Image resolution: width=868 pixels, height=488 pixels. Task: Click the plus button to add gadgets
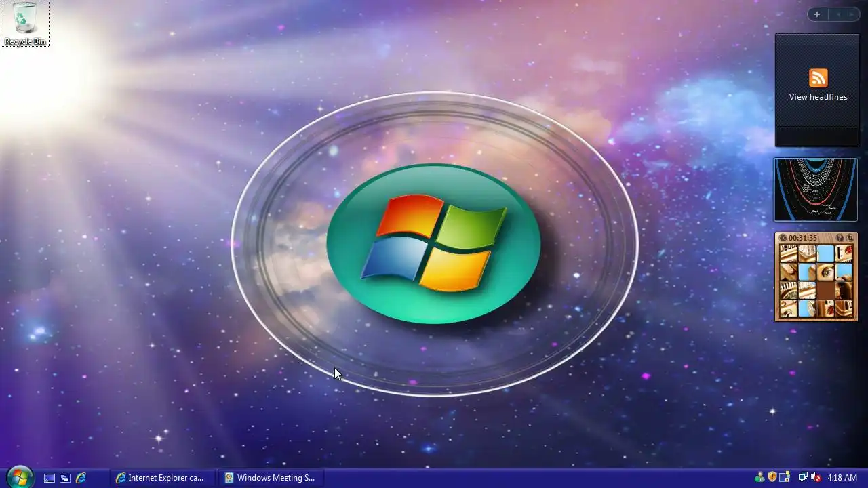coord(817,14)
